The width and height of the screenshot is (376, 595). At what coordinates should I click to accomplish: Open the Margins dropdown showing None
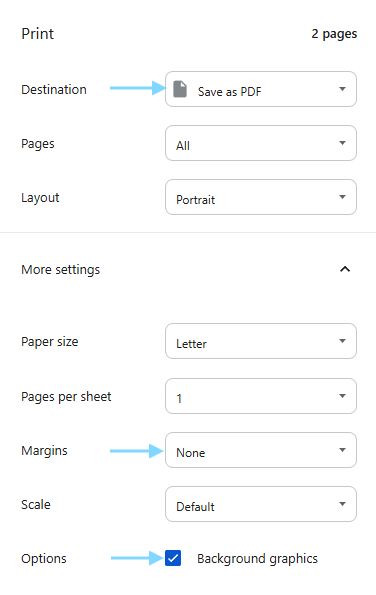click(x=261, y=450)
